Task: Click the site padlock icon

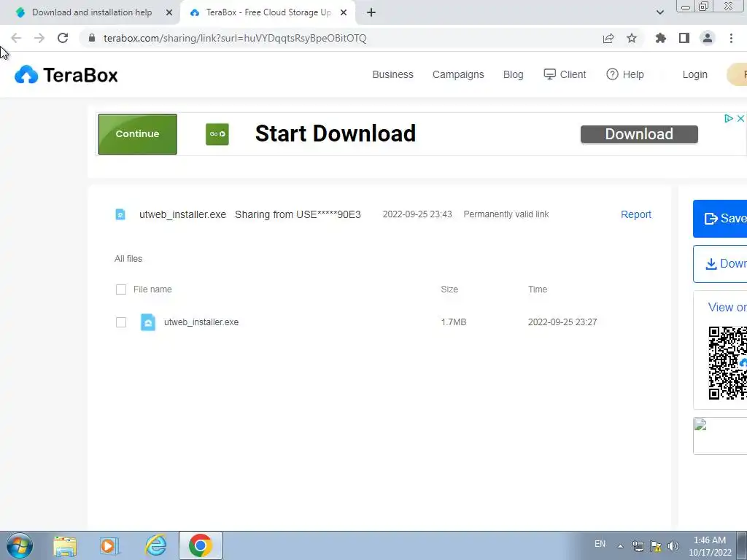Action: point(92,38)
